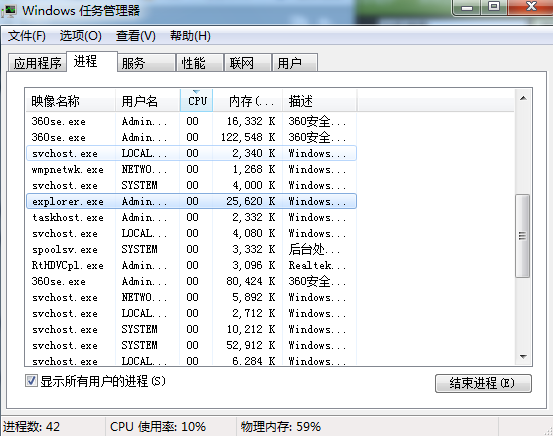
Task: Select 360se.exe using 80,424 K
Action: click(192, 281)
